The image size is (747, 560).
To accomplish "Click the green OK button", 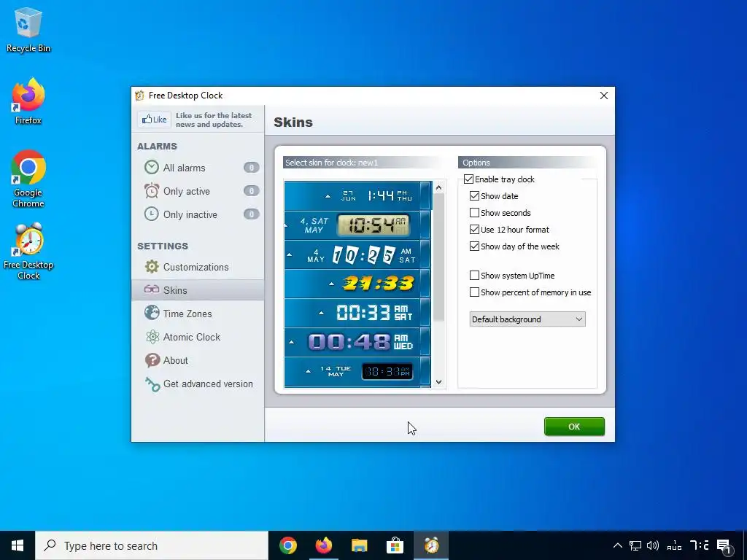I will tap(574, 427).
